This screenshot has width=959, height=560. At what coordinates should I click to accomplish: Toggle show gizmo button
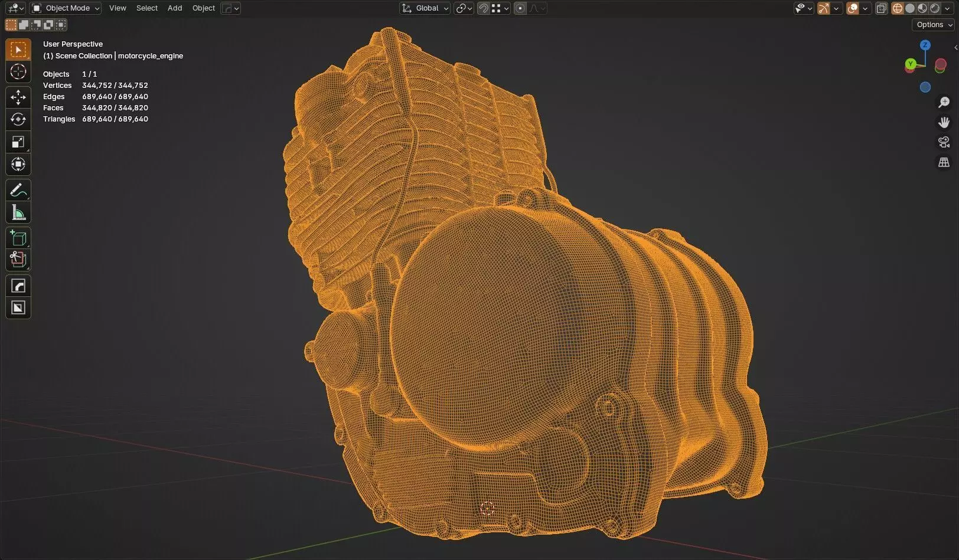(823, 8)
